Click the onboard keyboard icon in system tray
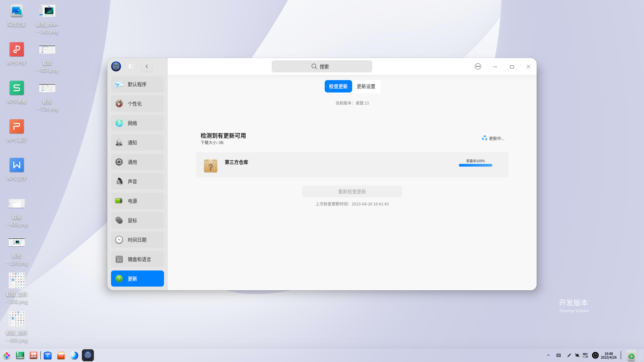 click(558, 355)
